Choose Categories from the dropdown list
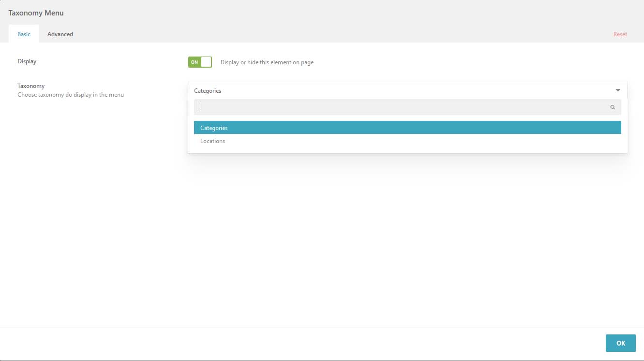 pos(407,128)
